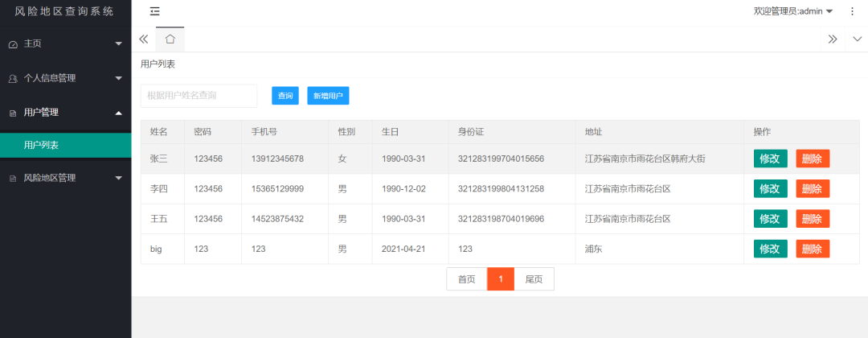Click the 新增用户 button
Image resolution: width=868 pixels, height=338 pixels.
pos(328,96)
